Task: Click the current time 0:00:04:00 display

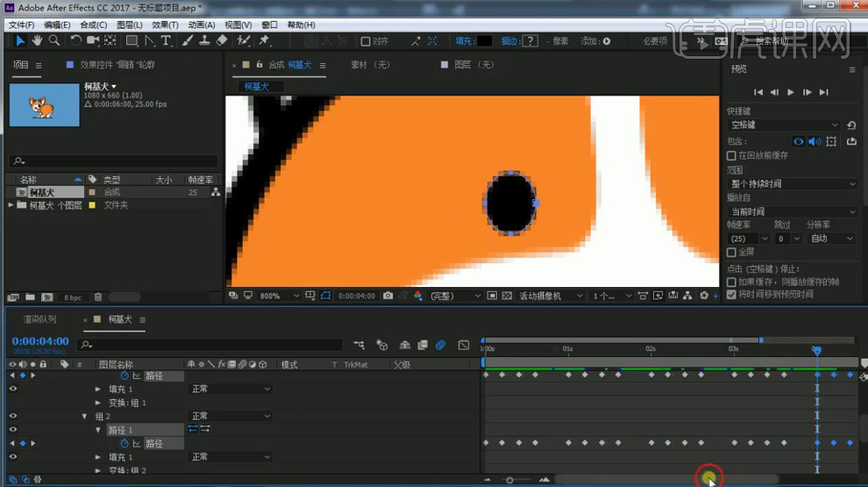Action: coord(40,340)
